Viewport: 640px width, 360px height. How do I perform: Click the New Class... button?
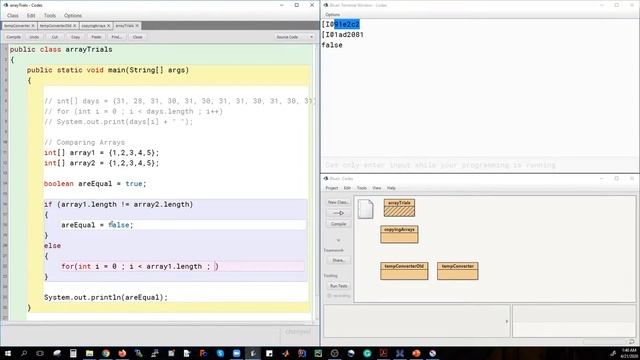point(338,202)
